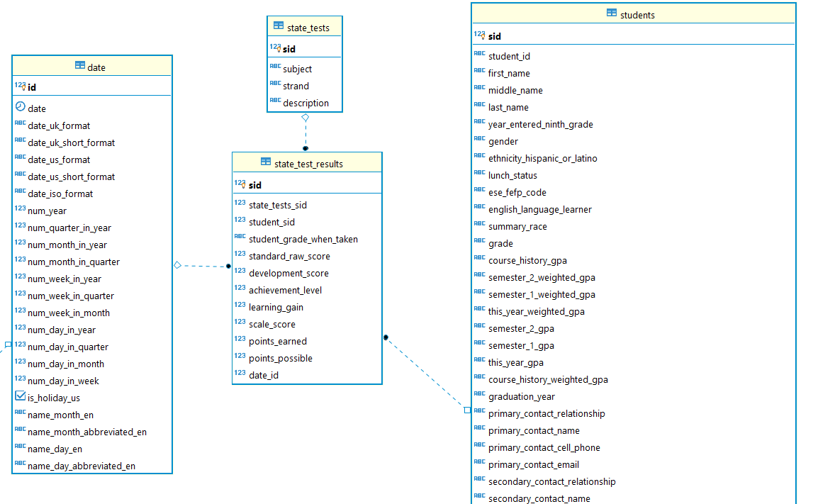Select the student_sid column
The image size is (813, 504).
tap(271, 222)
